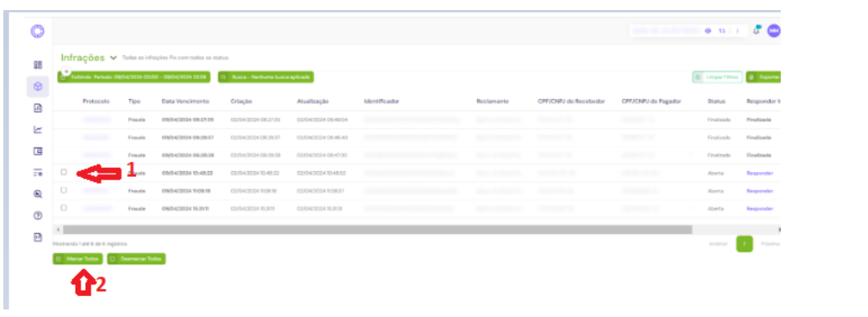
Task: Click the CPF/CNPJ do Pagador column header
Action: click(x=651, y=101)
